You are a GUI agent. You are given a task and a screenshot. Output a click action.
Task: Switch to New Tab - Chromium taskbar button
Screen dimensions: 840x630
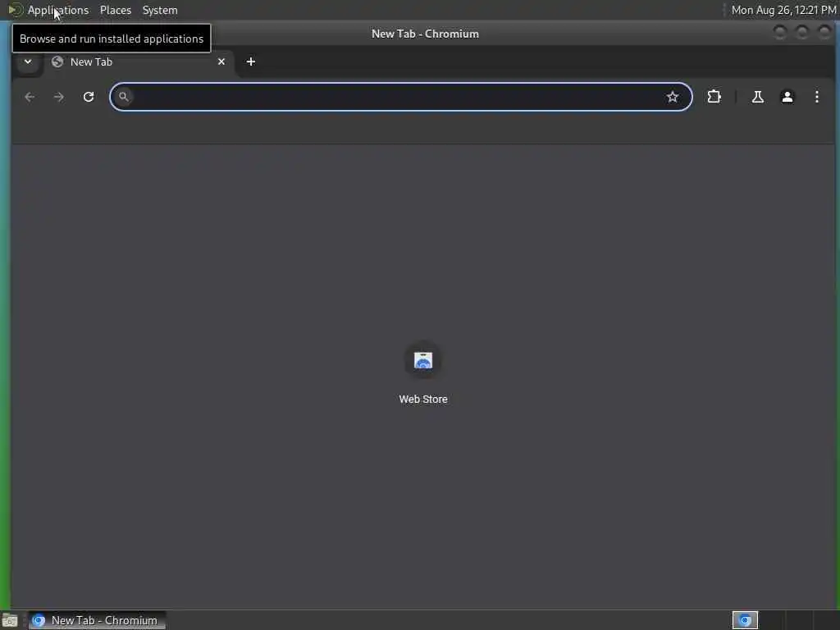click(97, 620)
